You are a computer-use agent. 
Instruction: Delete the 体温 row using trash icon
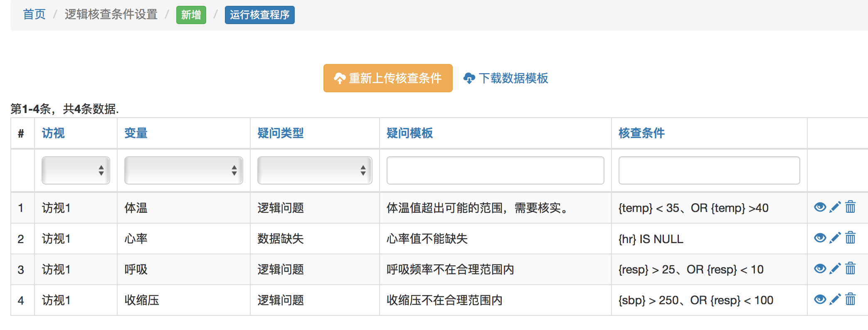click(x=851, y=207)
